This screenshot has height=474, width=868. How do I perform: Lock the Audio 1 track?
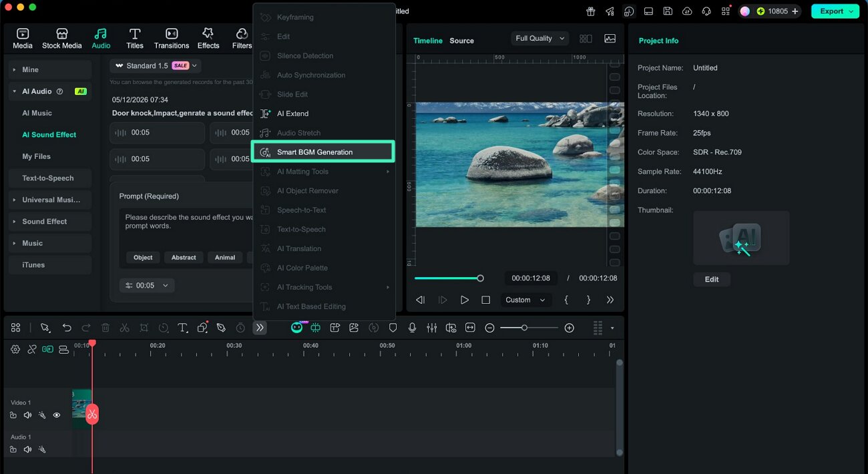point(13,449)
